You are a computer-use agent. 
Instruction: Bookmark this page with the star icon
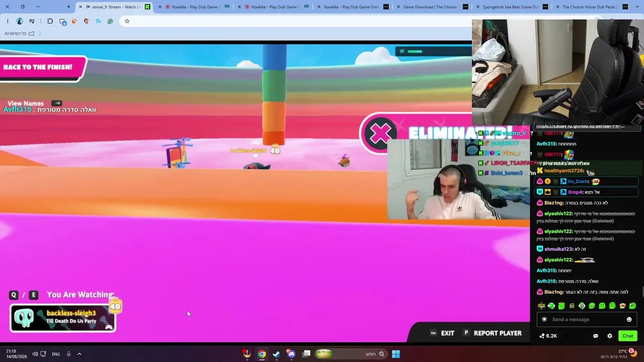tap(127, 21)
